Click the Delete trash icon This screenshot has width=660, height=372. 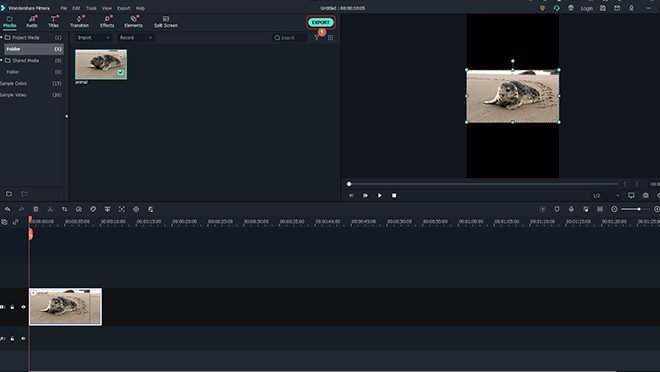[36, 209]
